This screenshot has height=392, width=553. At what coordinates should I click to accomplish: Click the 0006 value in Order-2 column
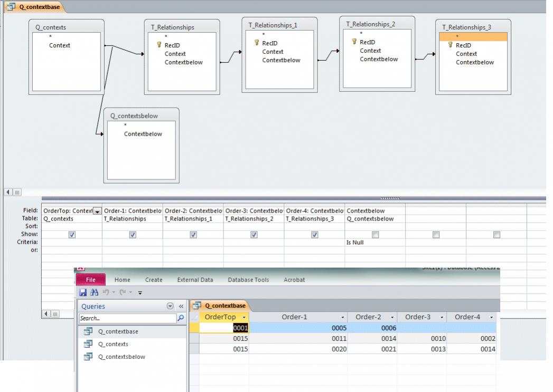(389, 328)
